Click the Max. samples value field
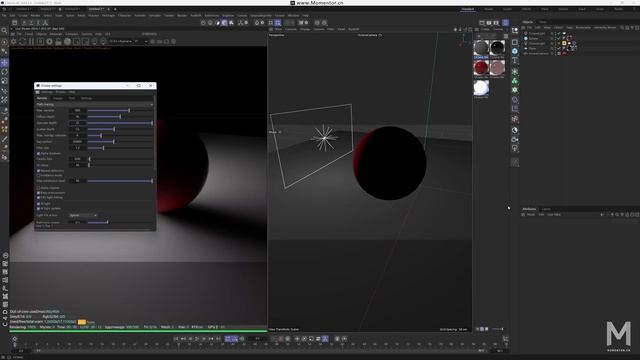Screen dimensions: 640x360 [x=78, y=111]
